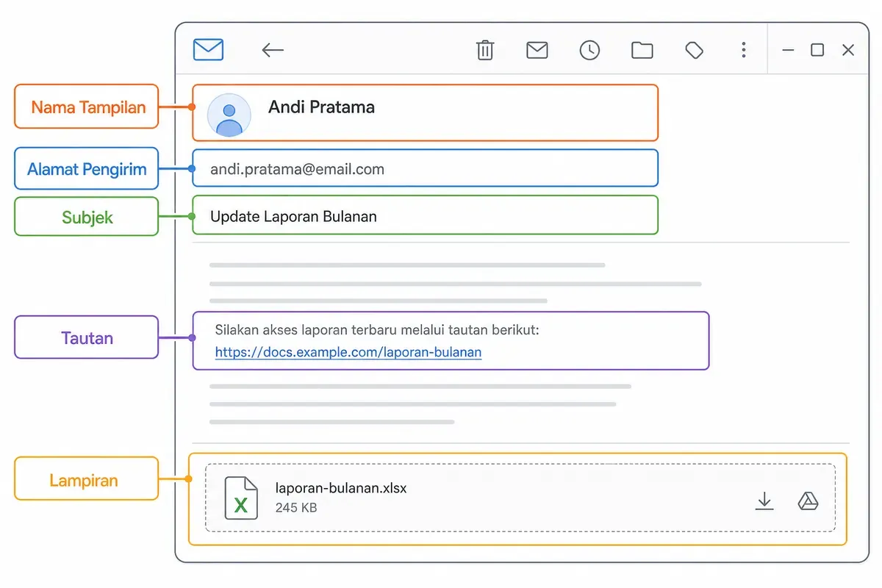
Task: Click the blue mail app logo
Action: [x=208, y=50]
